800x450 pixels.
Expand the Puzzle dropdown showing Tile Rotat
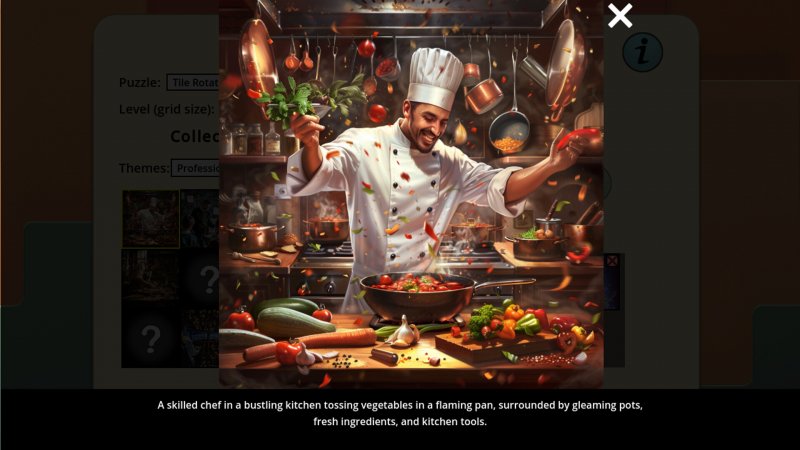click(x=193, y=83)
